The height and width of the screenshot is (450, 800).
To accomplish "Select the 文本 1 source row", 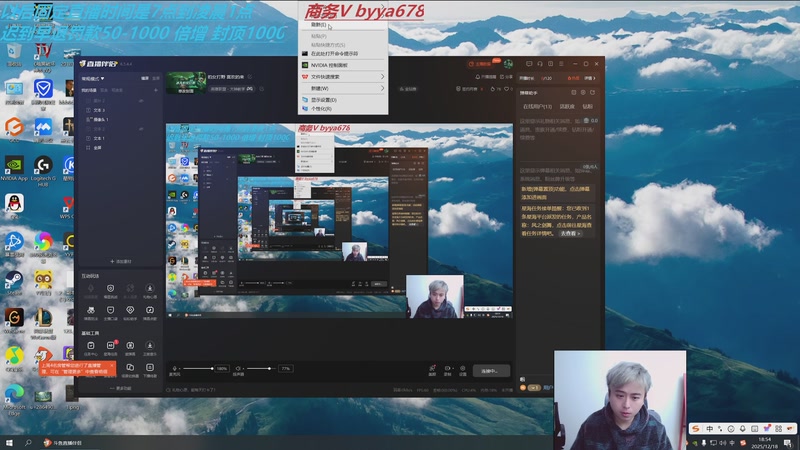I will 120,138.
